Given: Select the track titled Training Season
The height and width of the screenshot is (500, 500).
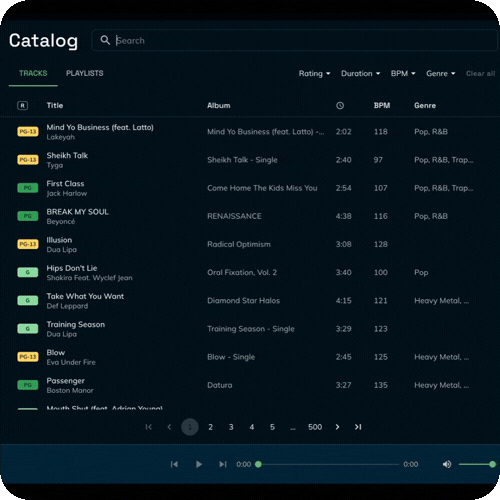Looking at the screenshot, I should point(76,324).
